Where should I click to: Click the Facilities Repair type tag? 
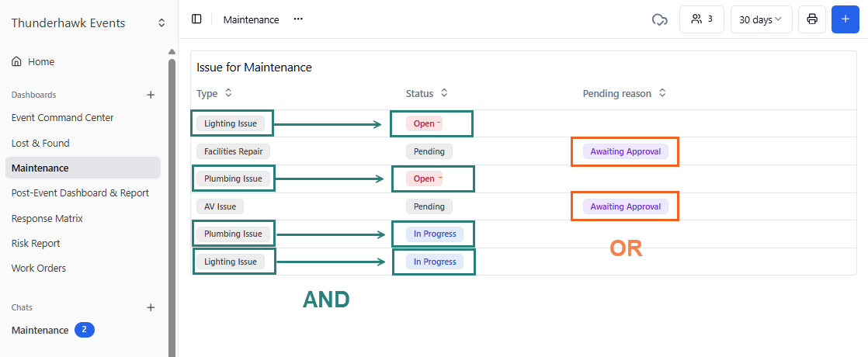233,151
